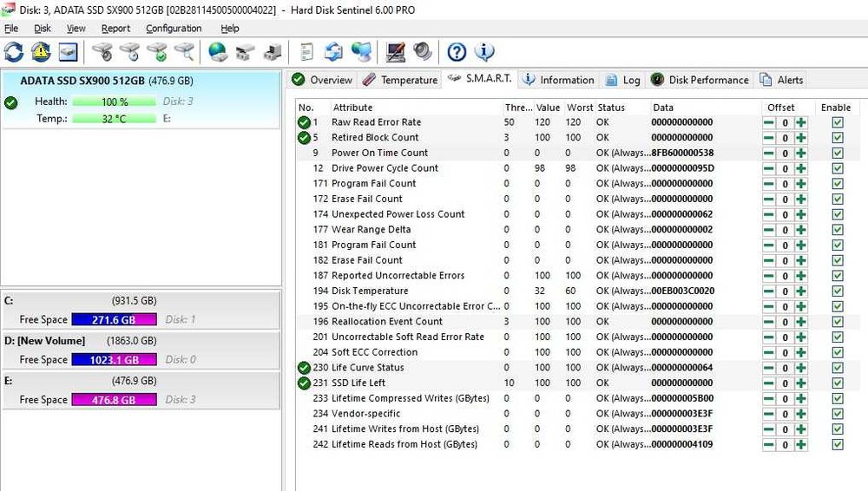
Task: Toggle Enable checkbox for Reallocation Event Count
Action: coord(838,322)
